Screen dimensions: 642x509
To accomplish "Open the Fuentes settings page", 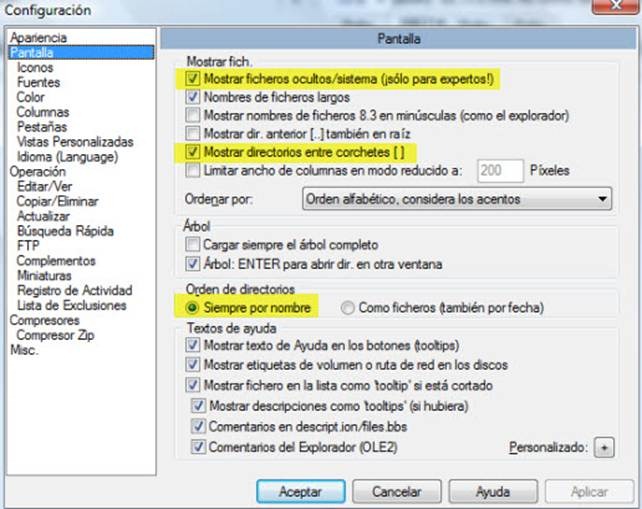I will (38, 82).
